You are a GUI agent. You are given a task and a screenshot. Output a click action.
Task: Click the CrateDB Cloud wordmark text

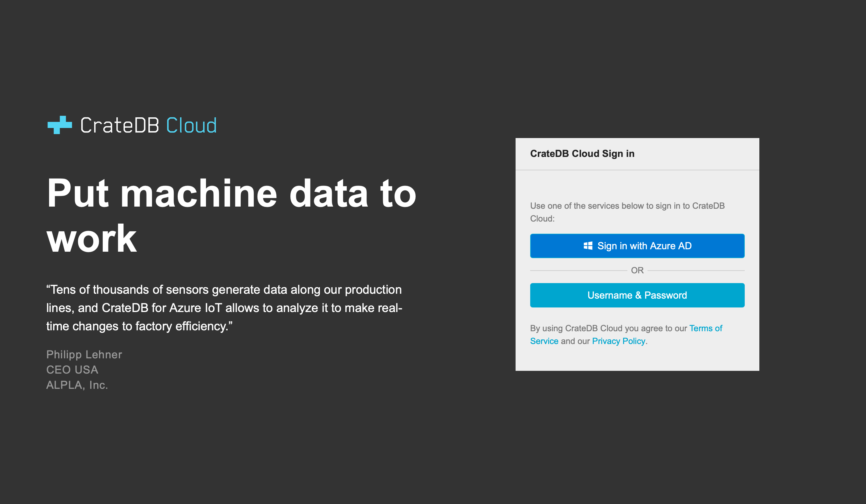(x=148, y=125)
